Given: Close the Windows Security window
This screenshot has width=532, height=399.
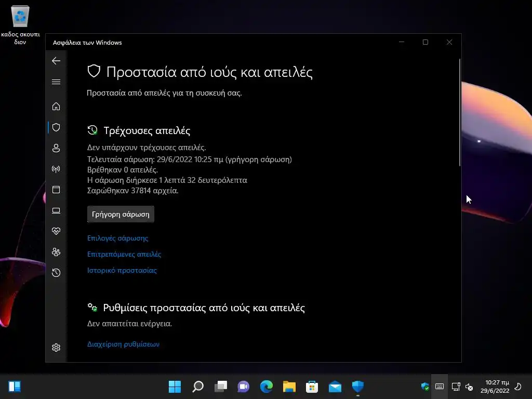Looking at the screenshot, I should coord(449,42).
